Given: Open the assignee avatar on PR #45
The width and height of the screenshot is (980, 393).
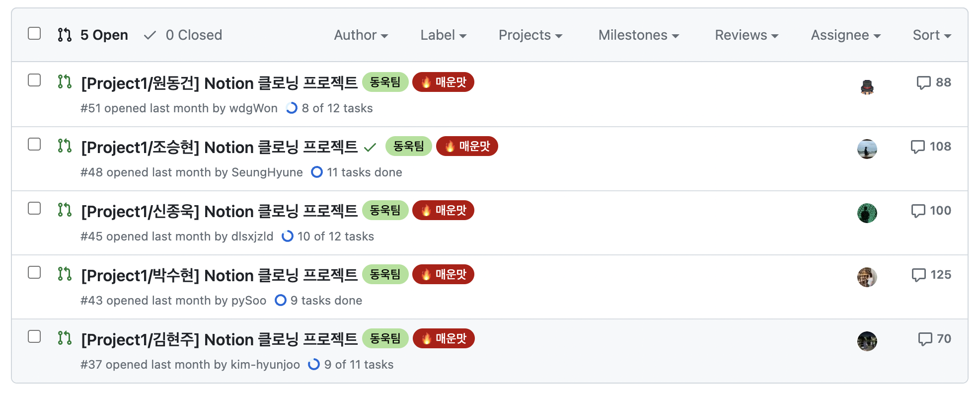Looking at the screenshot, I should [867, 213].
